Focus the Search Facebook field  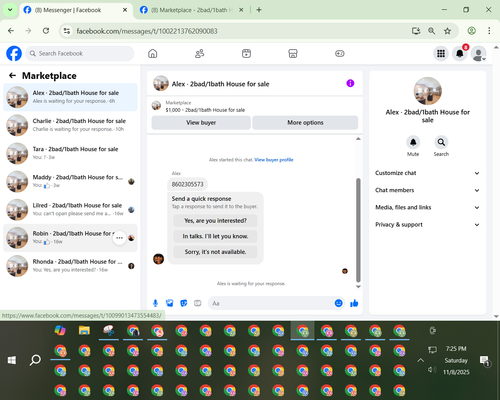coord(80,53)
